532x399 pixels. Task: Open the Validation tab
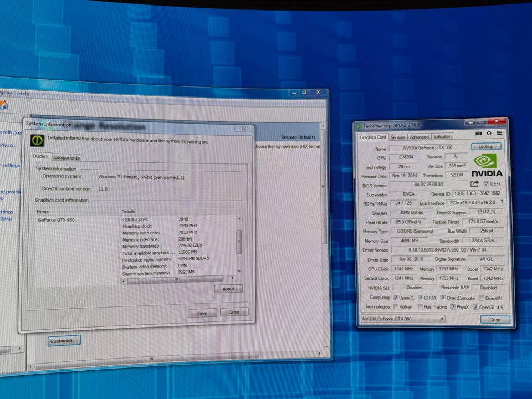(442, 136)
